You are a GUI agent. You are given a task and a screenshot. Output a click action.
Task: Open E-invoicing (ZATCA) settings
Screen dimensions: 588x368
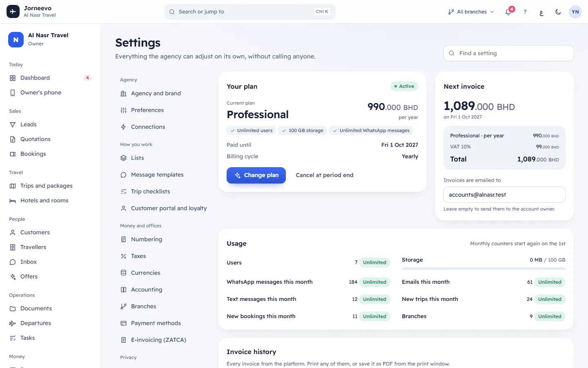coord(163,340)
